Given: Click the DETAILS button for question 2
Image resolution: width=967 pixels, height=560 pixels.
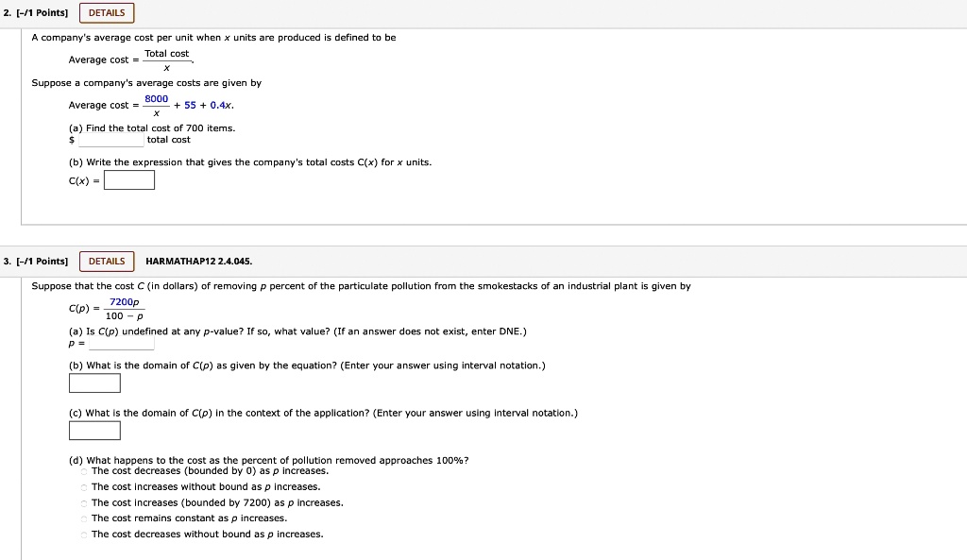Looking at the screenshot, I should pyautogui.click(x=106, y=12).
